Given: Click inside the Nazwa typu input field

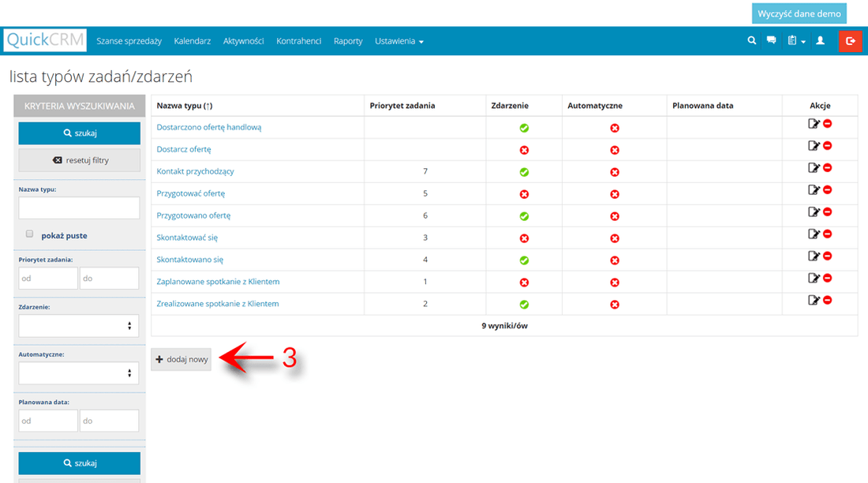Looking at the screenshot, I should pyautogui.click(x=79, y=208).
